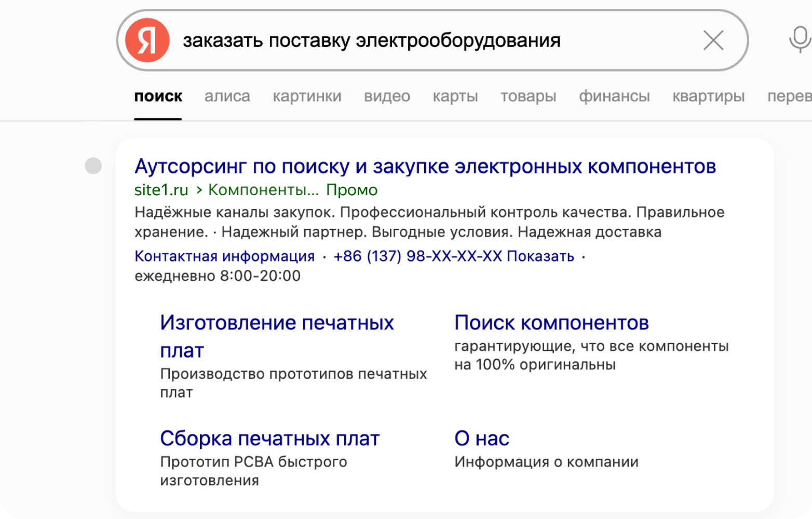Go to the Видео tab
This screenshot has width=812, height=519.
387,97
